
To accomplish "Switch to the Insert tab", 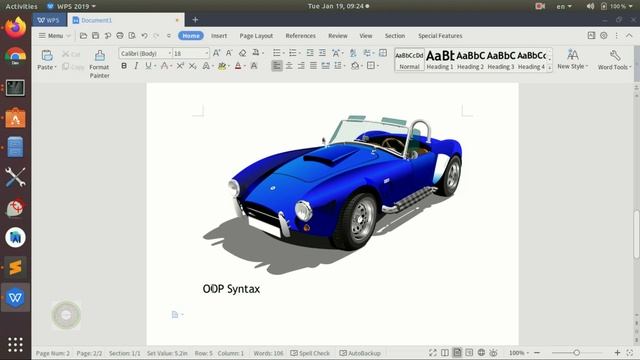I will pos(219,36).
